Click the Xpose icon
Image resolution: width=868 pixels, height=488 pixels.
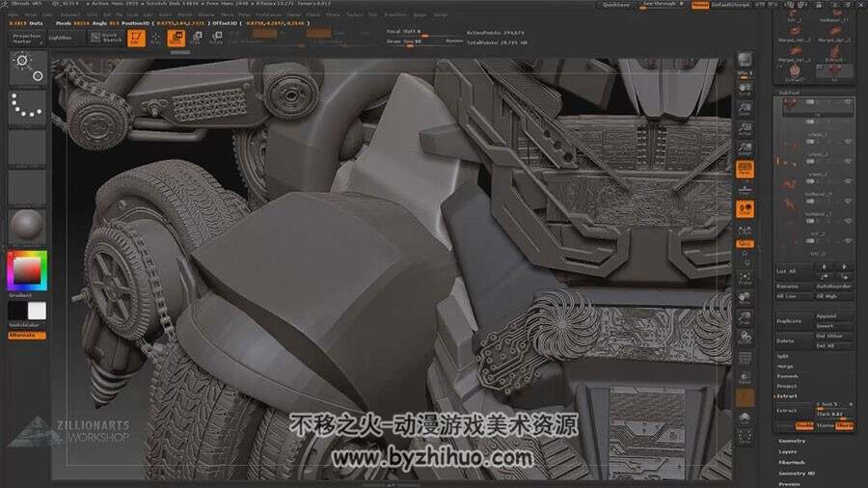pos(745,439)
